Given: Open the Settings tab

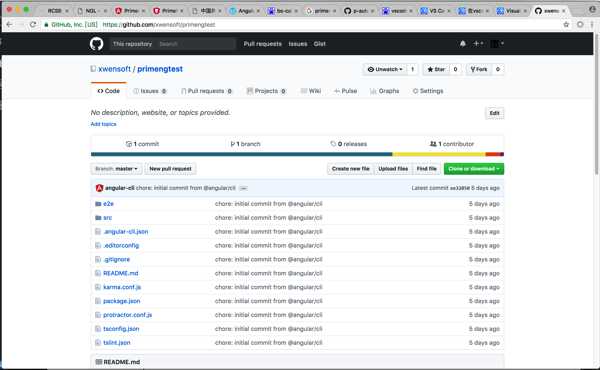Looking at the screenshot, I should point(428,91).
